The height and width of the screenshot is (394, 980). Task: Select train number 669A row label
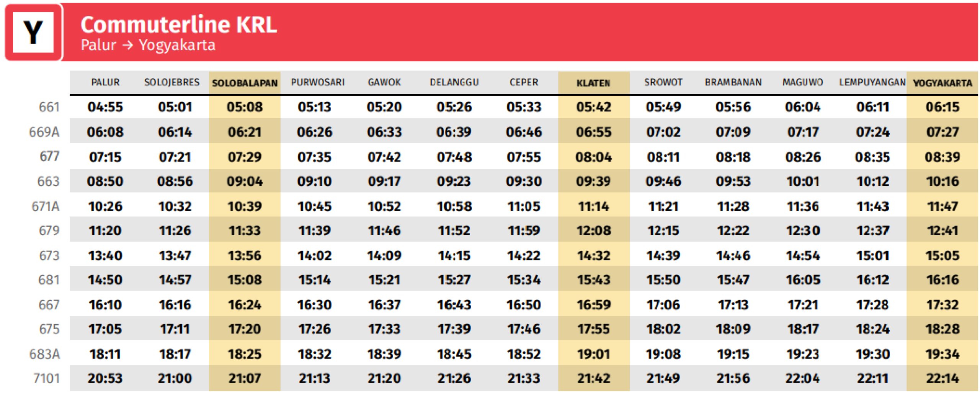[x=44, y=132]
